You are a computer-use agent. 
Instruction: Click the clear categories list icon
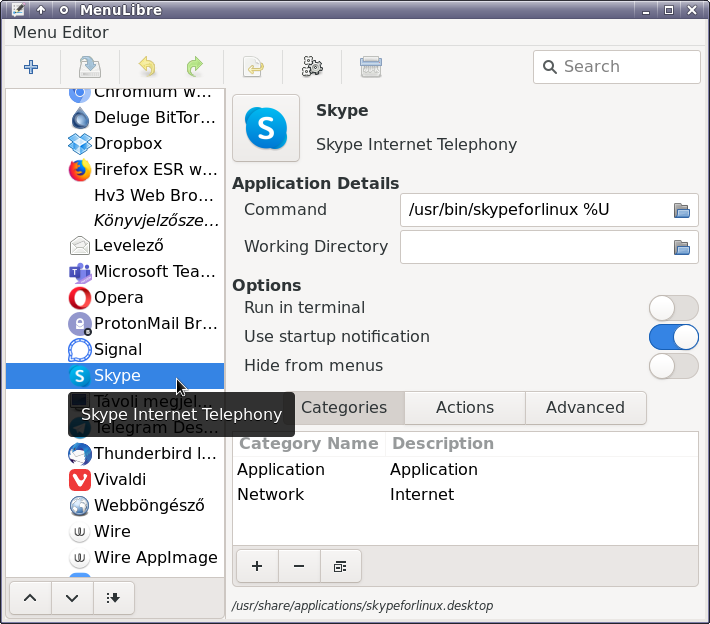[341, 566]
